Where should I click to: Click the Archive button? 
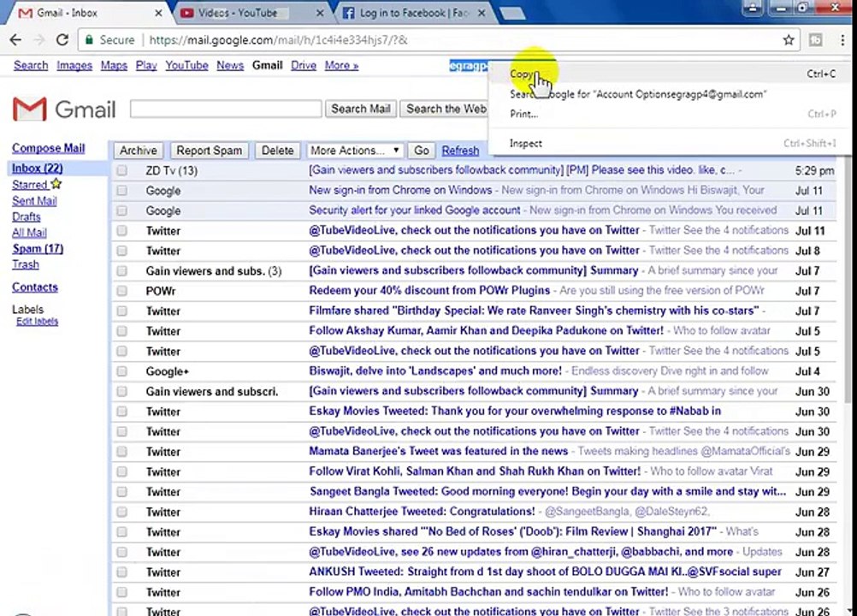pyautogui.click(x=139, y=151)
